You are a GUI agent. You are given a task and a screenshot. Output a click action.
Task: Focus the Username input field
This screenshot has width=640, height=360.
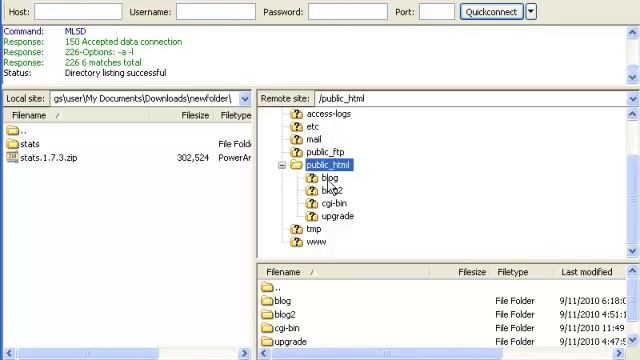216,12
